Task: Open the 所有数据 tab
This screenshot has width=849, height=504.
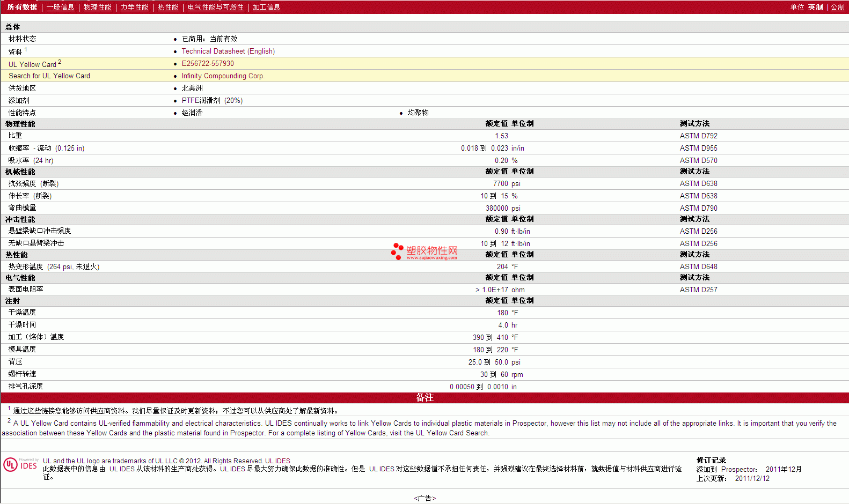Action: 22,7
